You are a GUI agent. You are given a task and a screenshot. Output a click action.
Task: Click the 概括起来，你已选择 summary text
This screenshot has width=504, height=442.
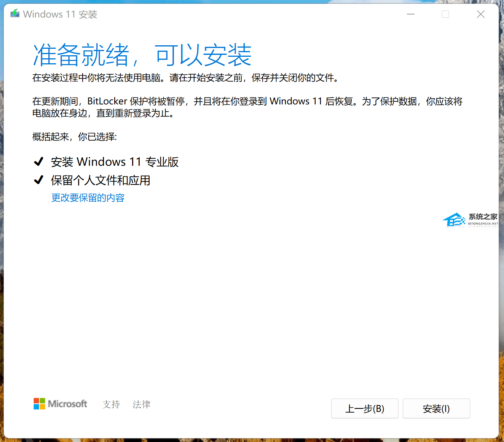75,137
